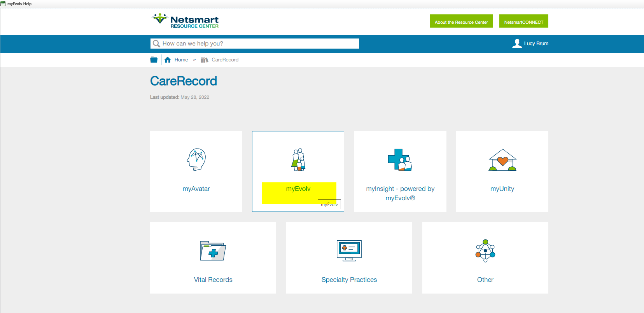Open myInsight - powered by myEvolv link
The image size is (644, 313).
(400, 193)
